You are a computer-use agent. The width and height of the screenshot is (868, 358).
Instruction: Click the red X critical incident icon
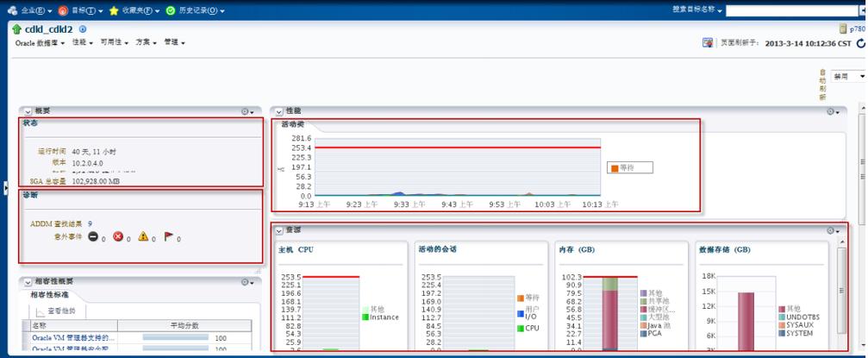click(x=118, y=236)
